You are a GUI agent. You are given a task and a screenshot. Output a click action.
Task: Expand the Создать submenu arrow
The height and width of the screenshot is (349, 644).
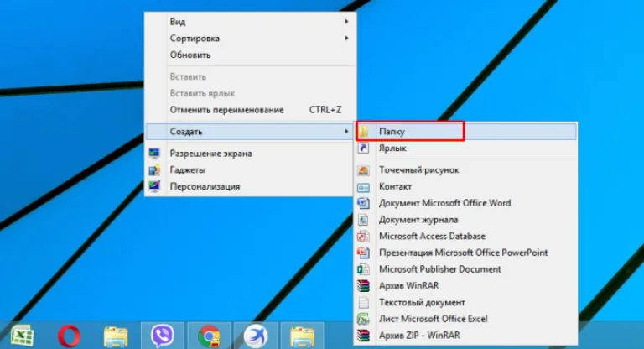pyautogui.click(x=346, y=131)
